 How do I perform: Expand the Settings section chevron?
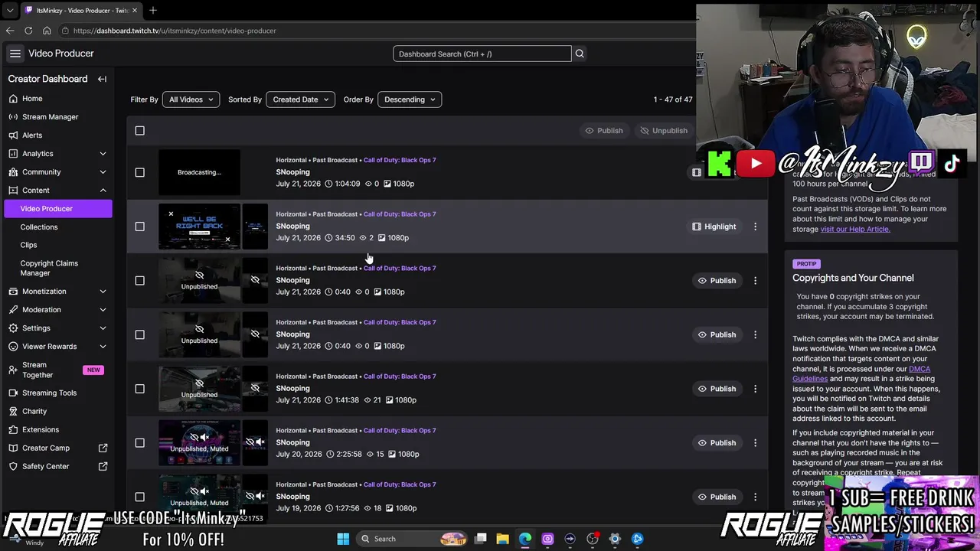(x=103, y=328)
